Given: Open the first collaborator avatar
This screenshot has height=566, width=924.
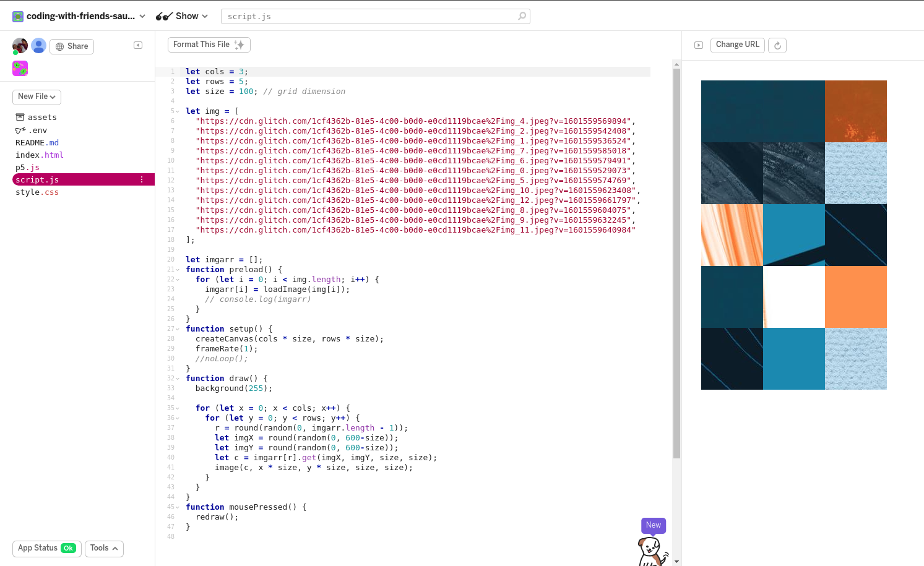Looking at the screenshot, I should (x=20, y=46).
